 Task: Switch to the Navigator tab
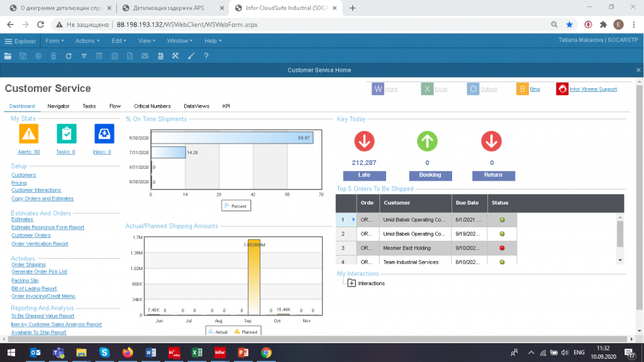58,106
